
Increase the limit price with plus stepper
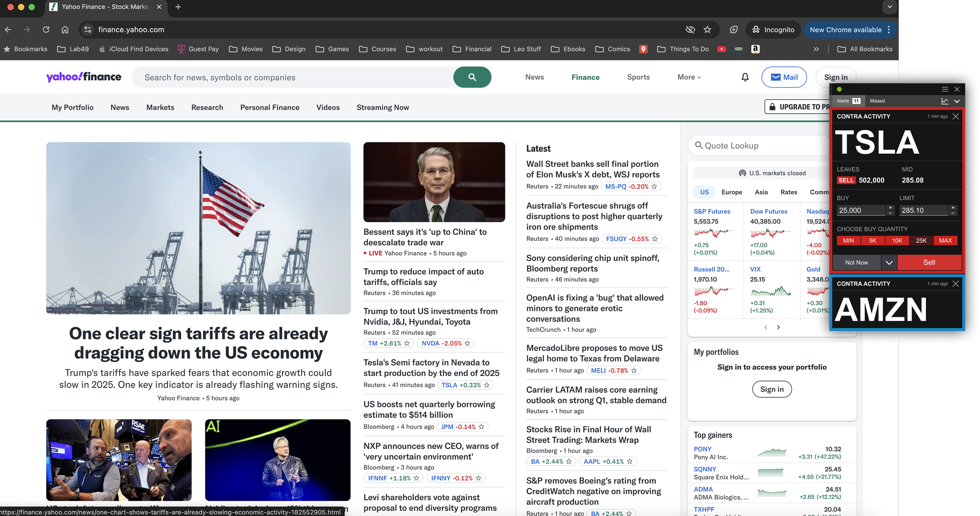point(953,207)
